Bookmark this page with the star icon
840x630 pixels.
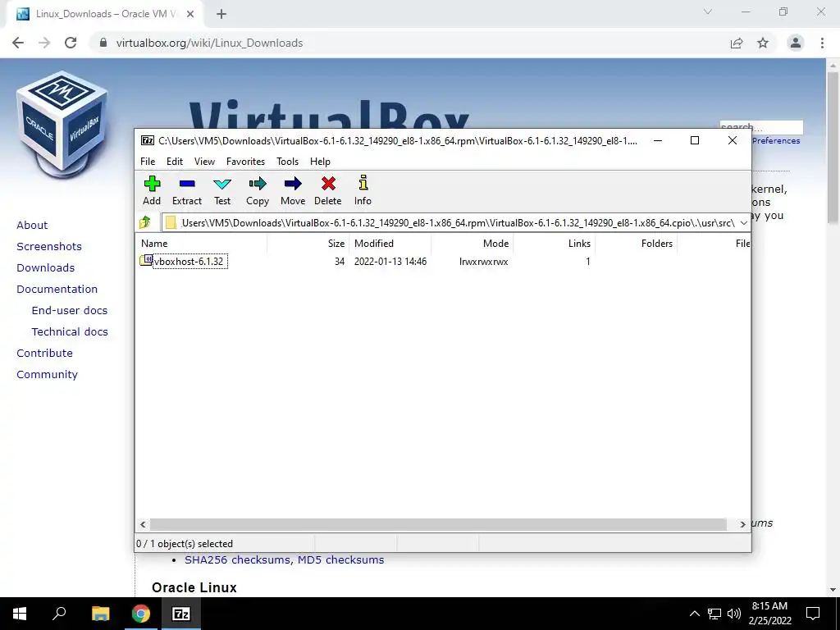[763, 43]
